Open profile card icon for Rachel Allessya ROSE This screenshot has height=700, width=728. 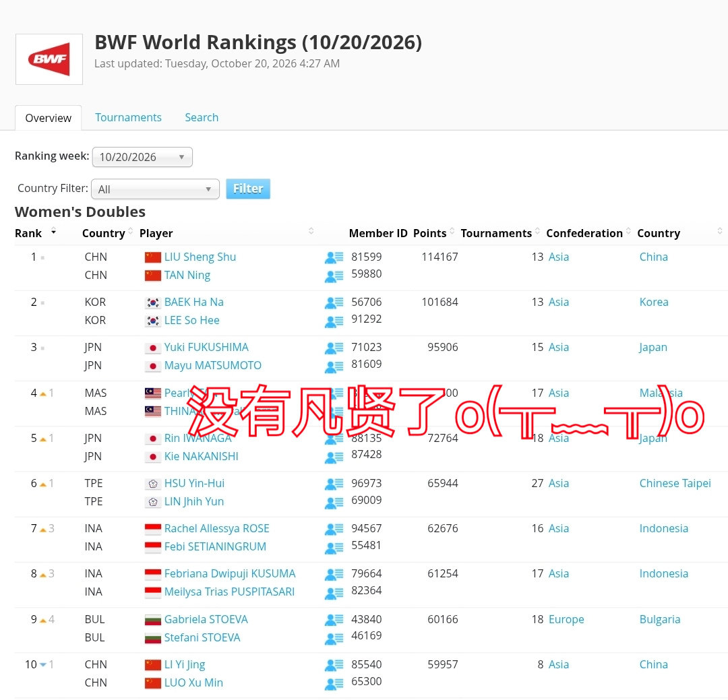(x=334, y=529)
